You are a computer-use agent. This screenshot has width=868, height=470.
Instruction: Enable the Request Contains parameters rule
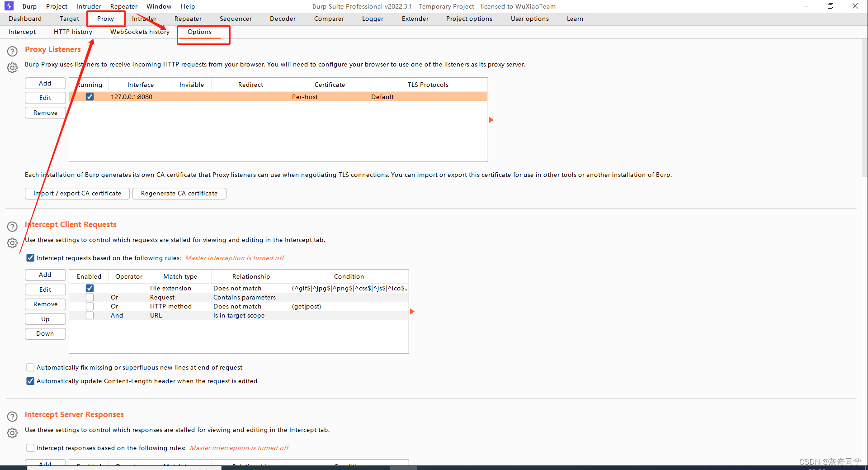(x=90, y=297)
